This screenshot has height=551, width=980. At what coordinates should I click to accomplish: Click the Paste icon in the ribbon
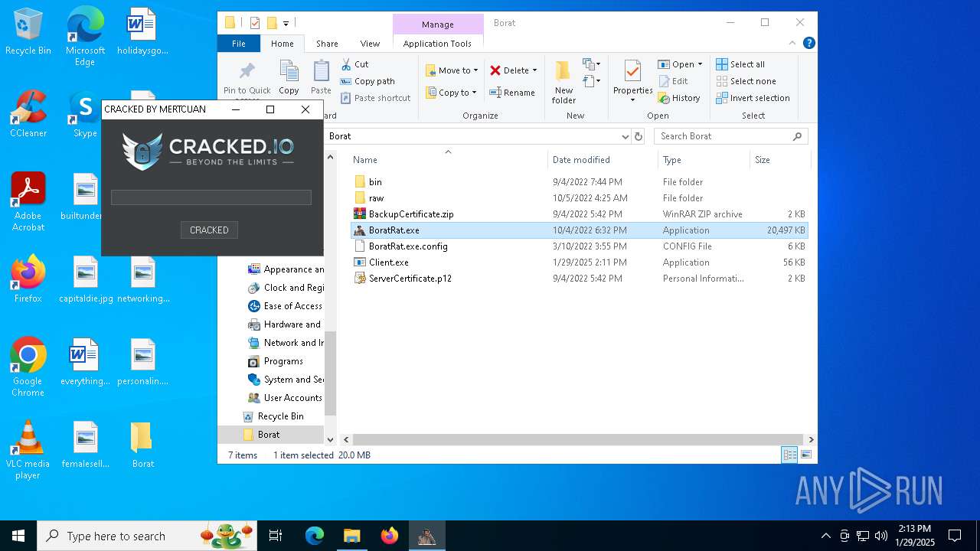click(x=322, y=72)
